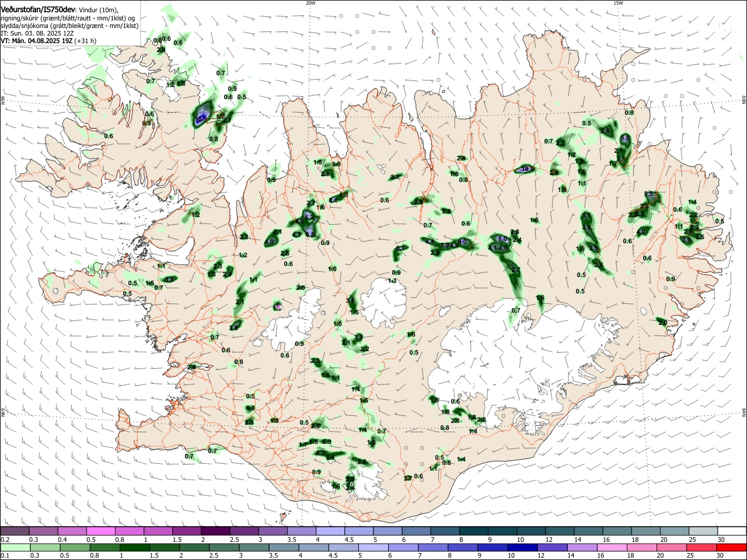Click the 0.2 label in the snow legend
The image size is (747, 560).
(x=5, y=540)
